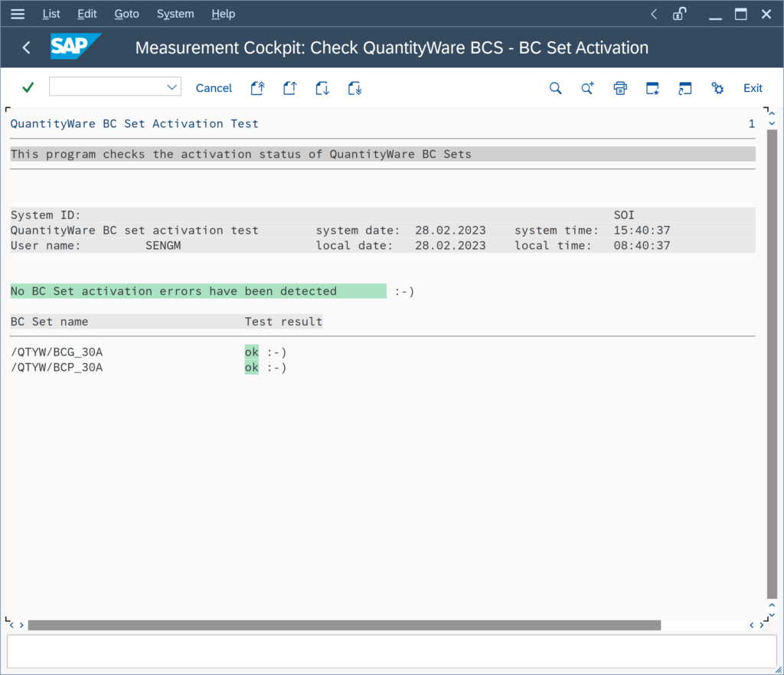
Task: Click the bottom vertical scroll down arrow
Action: coord(772,615)
